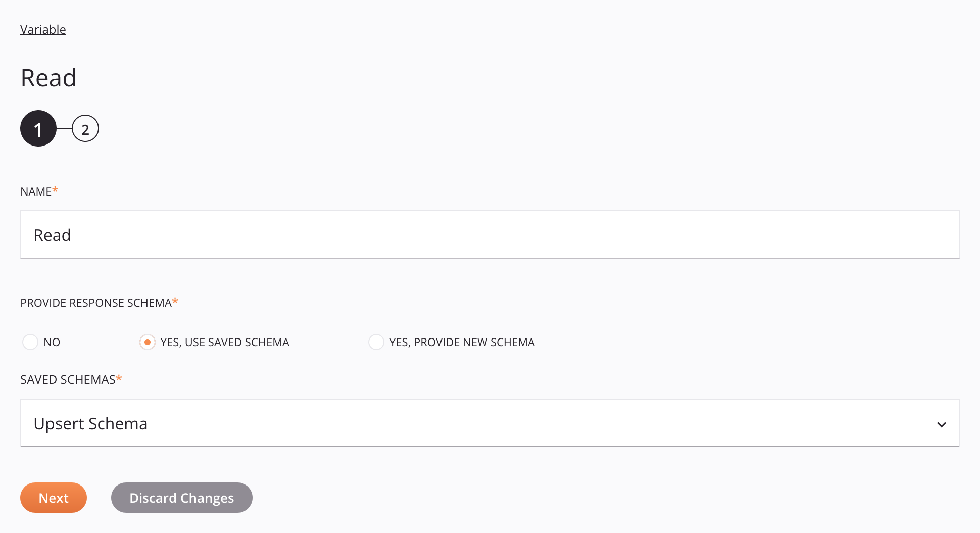
Task: Select the NO radio button
Action: tap(30, 342)
